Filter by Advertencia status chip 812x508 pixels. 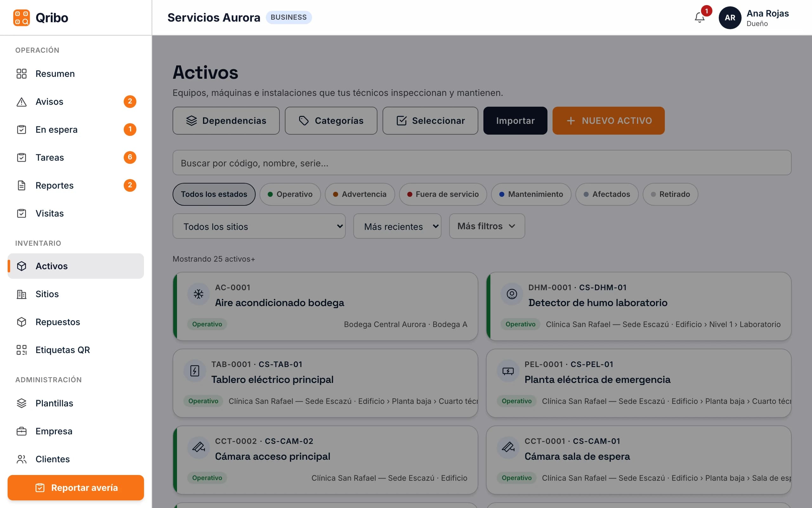click(360, 194)
